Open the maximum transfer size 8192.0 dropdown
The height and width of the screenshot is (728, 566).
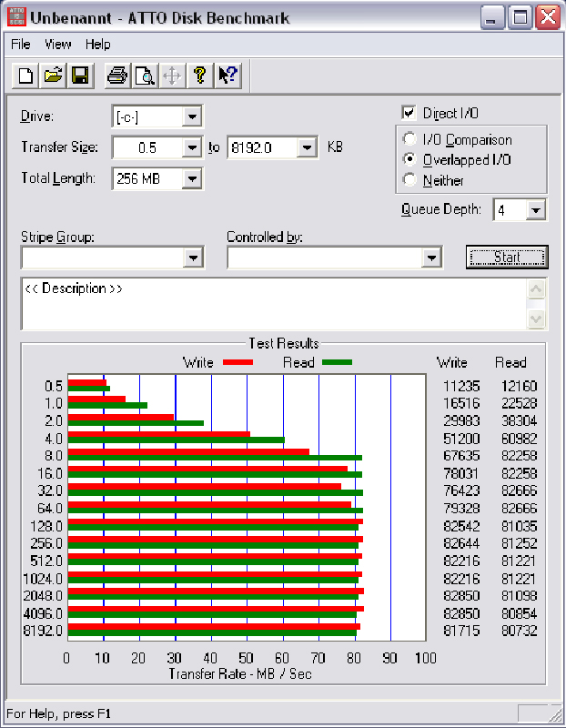pos(307,147)
